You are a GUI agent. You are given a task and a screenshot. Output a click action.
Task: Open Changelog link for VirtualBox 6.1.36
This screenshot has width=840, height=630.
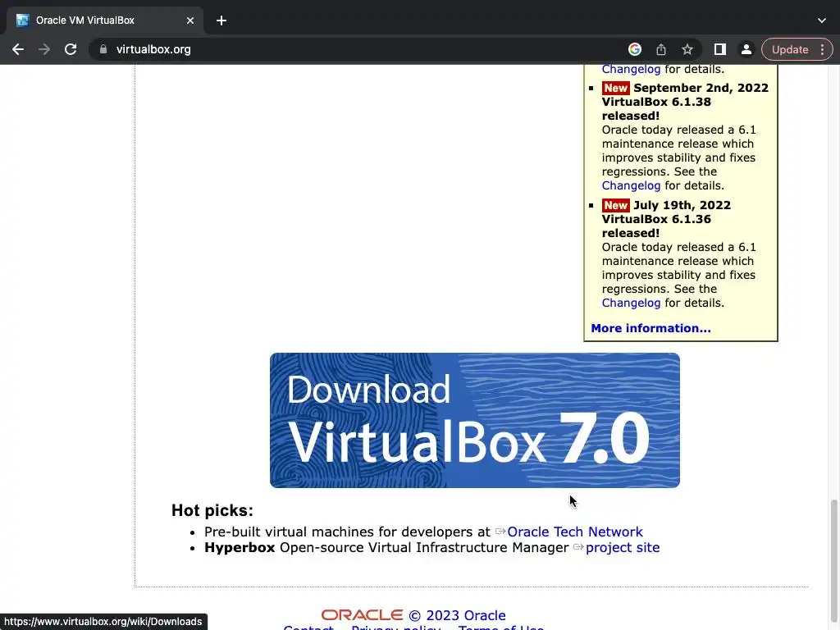coord(631,303)
